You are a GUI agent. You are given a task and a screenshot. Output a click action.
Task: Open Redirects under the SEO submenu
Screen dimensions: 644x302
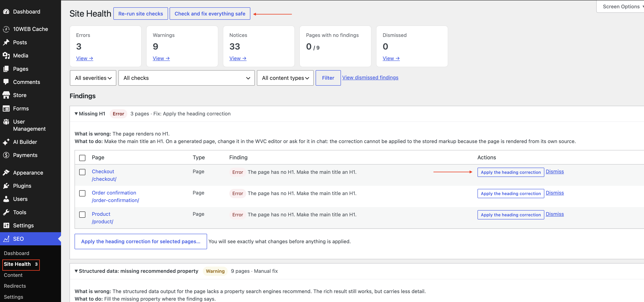coord(15,286)
